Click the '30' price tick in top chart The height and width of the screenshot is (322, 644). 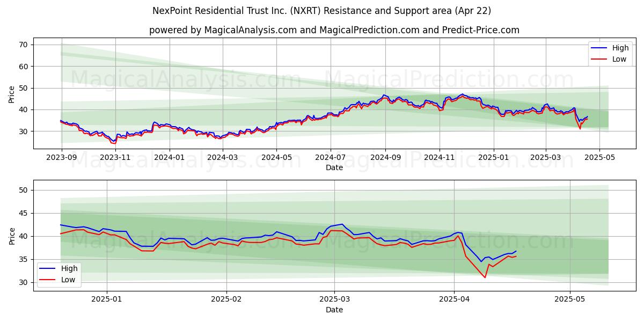[x=24, y=131]
